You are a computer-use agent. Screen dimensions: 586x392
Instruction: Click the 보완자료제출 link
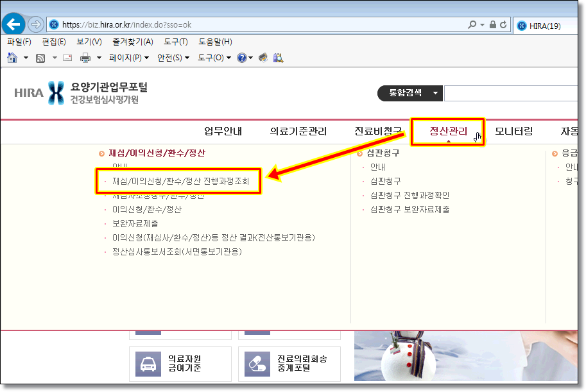[x=135, y=223]
